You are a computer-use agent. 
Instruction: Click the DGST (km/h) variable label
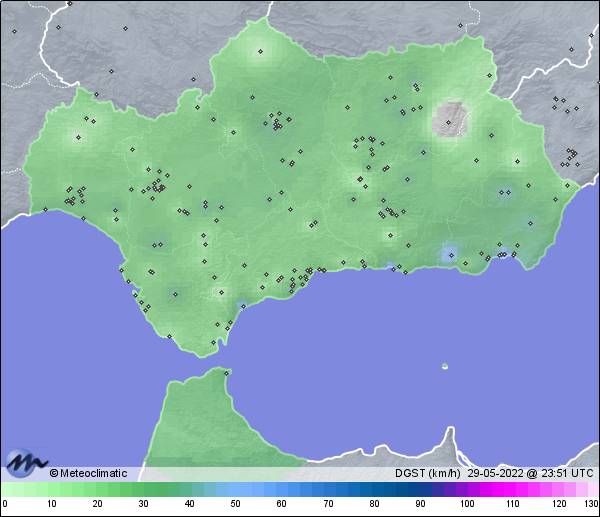point(427,473)
